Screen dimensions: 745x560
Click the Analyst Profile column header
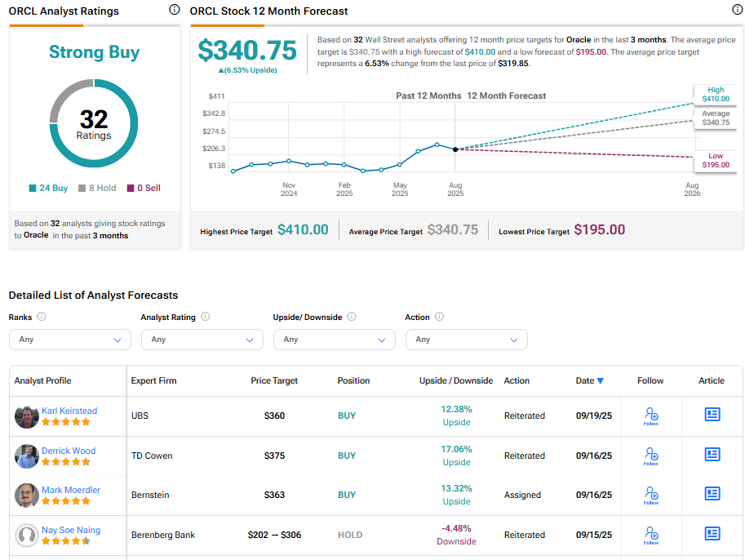coord(42,380)
